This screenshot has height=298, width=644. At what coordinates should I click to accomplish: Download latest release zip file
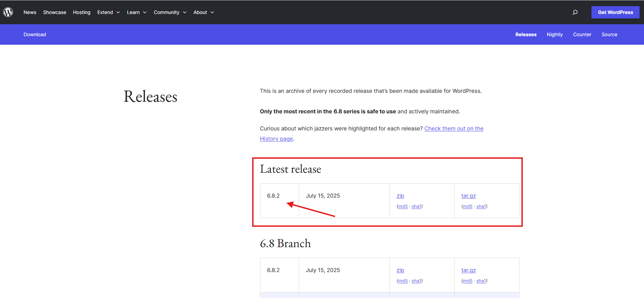point(400,196)
